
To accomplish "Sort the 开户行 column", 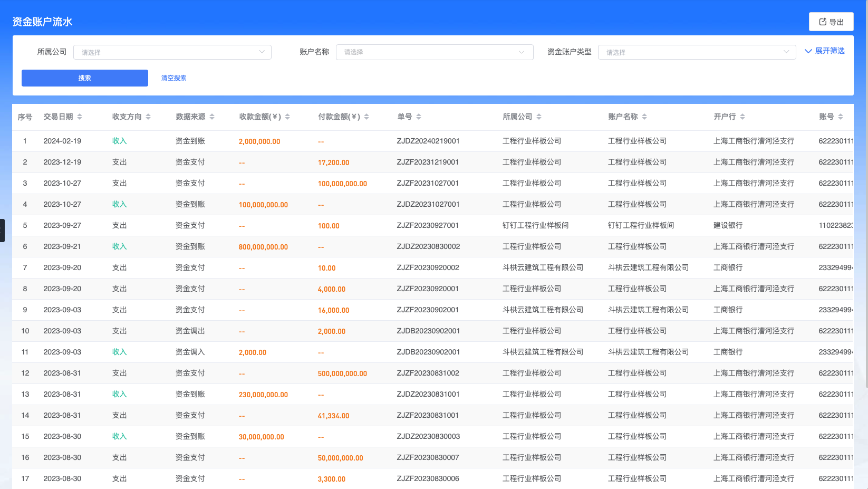I will (743, 117).
